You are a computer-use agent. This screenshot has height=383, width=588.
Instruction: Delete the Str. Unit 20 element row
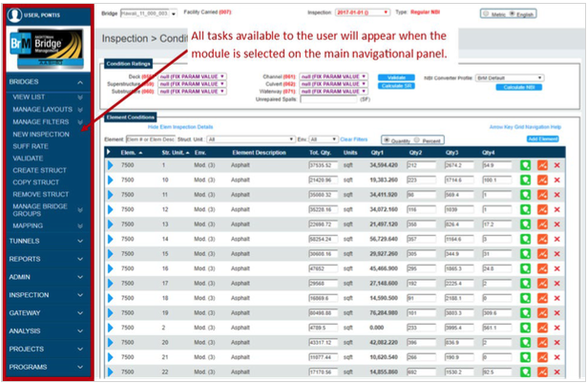tap(557, 343)
